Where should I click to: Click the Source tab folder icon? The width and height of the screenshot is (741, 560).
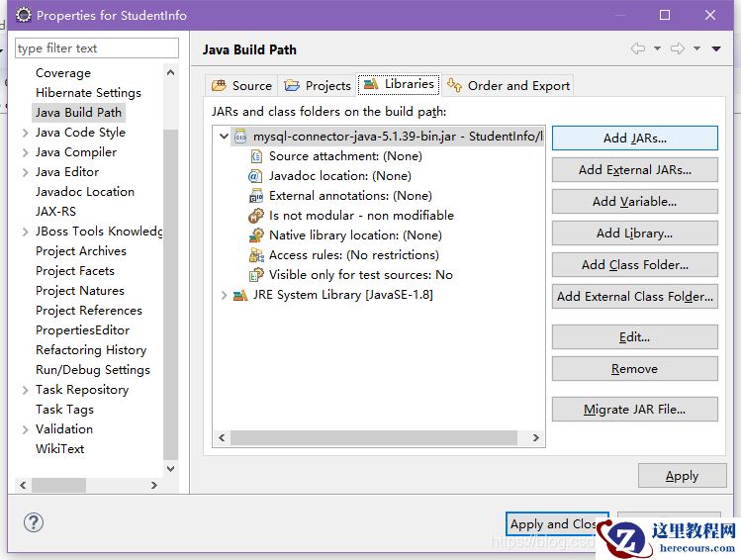(219, 85)
